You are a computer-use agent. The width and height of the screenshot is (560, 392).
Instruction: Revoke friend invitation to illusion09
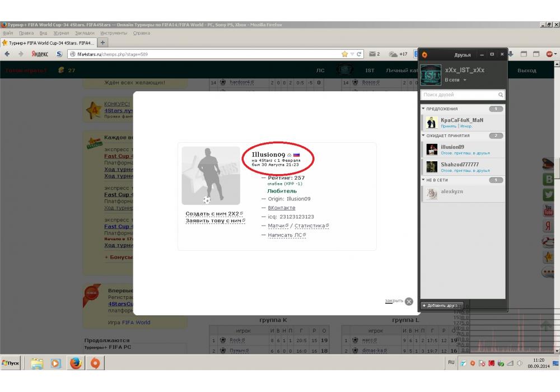coord(465,153)
